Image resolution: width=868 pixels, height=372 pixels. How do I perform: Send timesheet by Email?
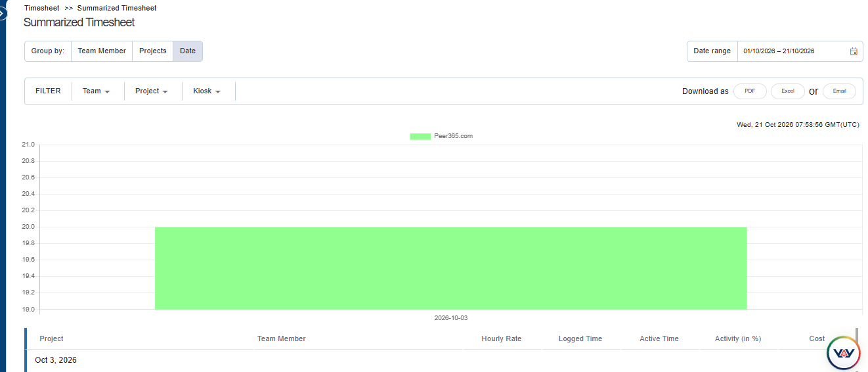coord(839,91)
